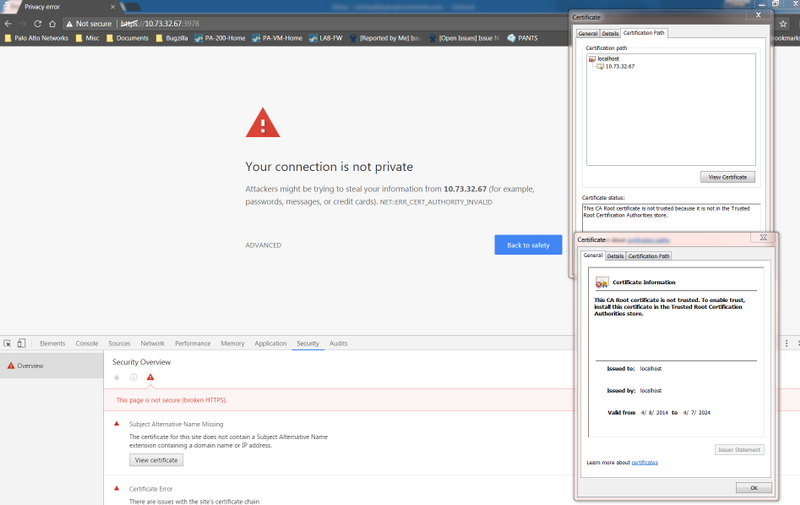This screenshot has width=800, height=505.
Task: Open the PANTS bookmark
Action: tap(525, 38)
